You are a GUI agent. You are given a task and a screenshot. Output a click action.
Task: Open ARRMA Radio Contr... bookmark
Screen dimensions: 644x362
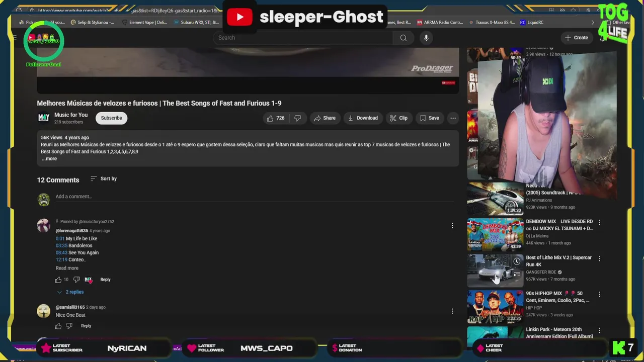pyautogui.click(x=440, y=23)
